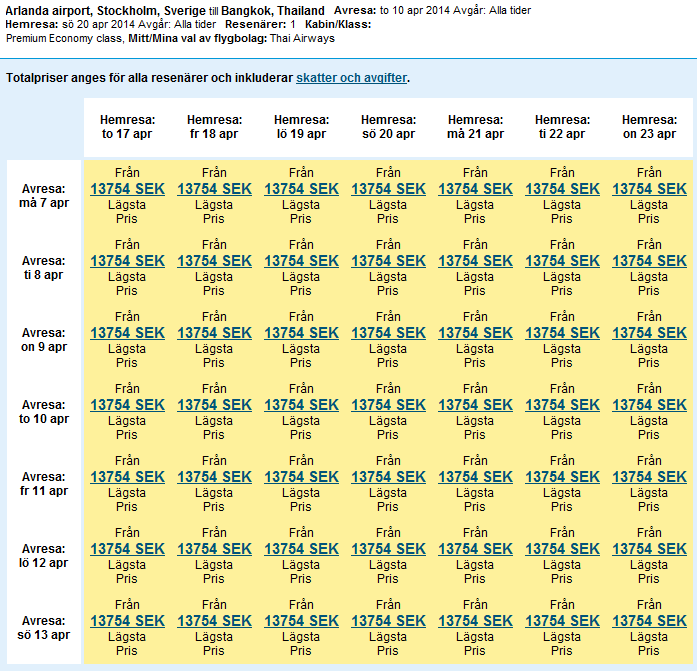Pick fare departing to 10 apr, returning to 17 apr
This screenshot has height=671, width=697.
[x=128, y=405]
